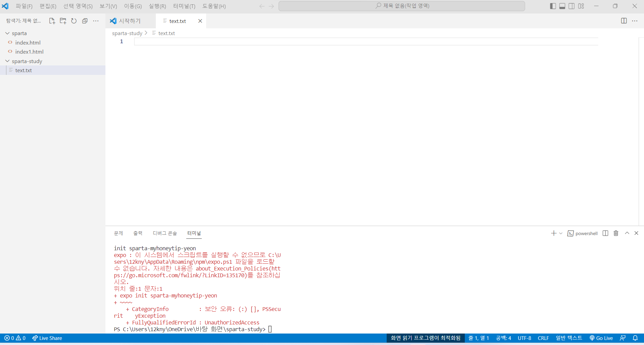Restore the window size button
Image resolution: width=644 pixels, height=345 pixels.
[x=615, y=6]
